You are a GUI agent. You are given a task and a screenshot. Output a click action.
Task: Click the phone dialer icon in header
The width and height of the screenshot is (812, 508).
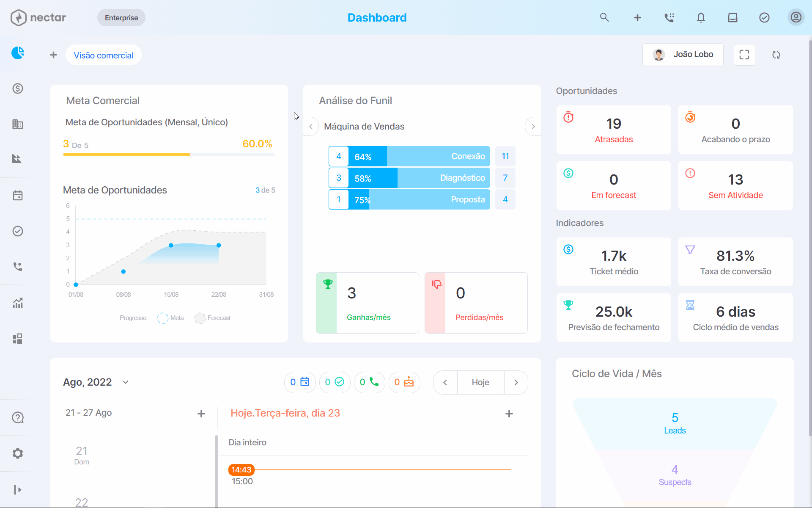point(669,17)
